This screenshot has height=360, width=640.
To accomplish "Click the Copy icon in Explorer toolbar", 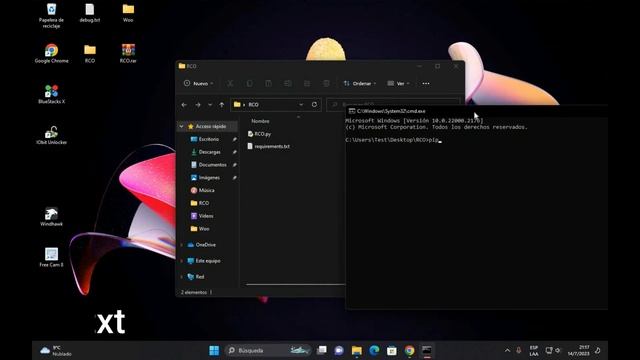I will [x=249, y=83].
